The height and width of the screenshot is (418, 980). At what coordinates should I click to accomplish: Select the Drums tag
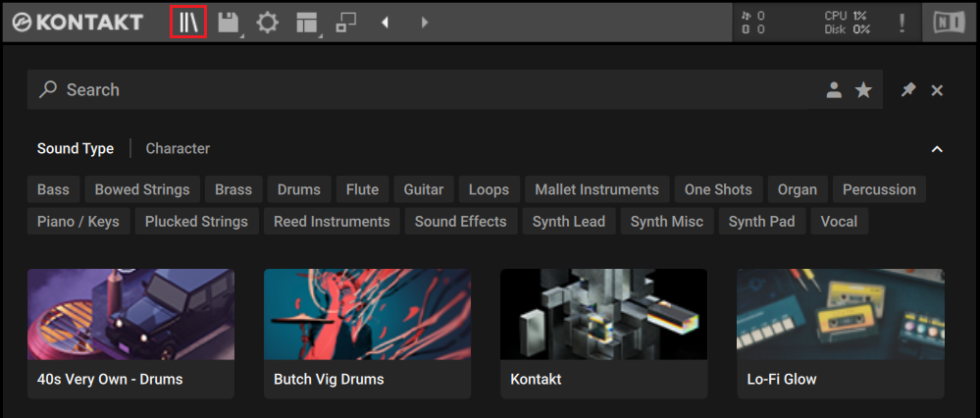(299, 189)
